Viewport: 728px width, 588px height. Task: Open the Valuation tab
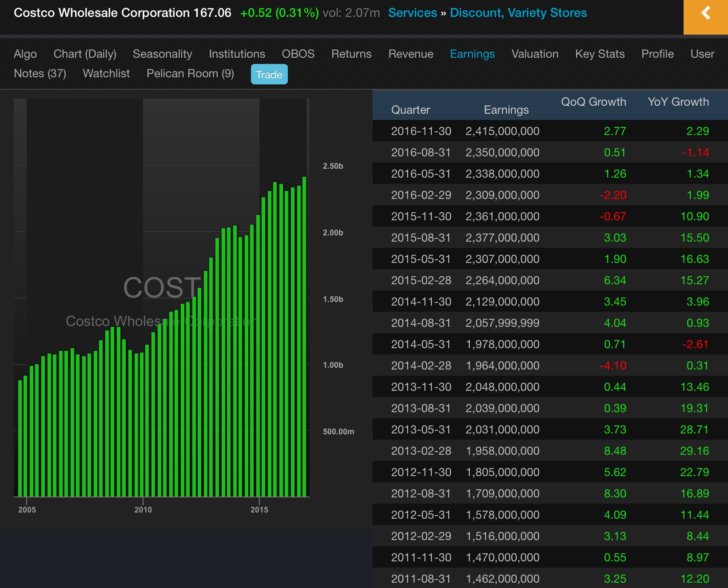(x=535, y=54)
